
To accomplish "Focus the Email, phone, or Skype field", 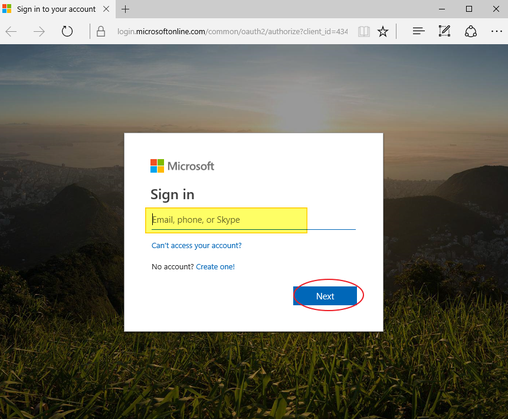I will click(x=254, y=220).
